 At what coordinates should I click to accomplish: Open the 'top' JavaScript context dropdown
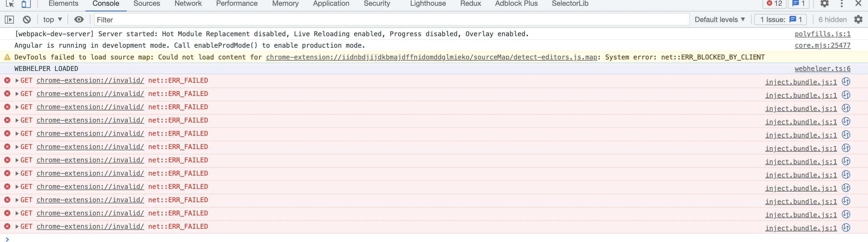[52, 20]
